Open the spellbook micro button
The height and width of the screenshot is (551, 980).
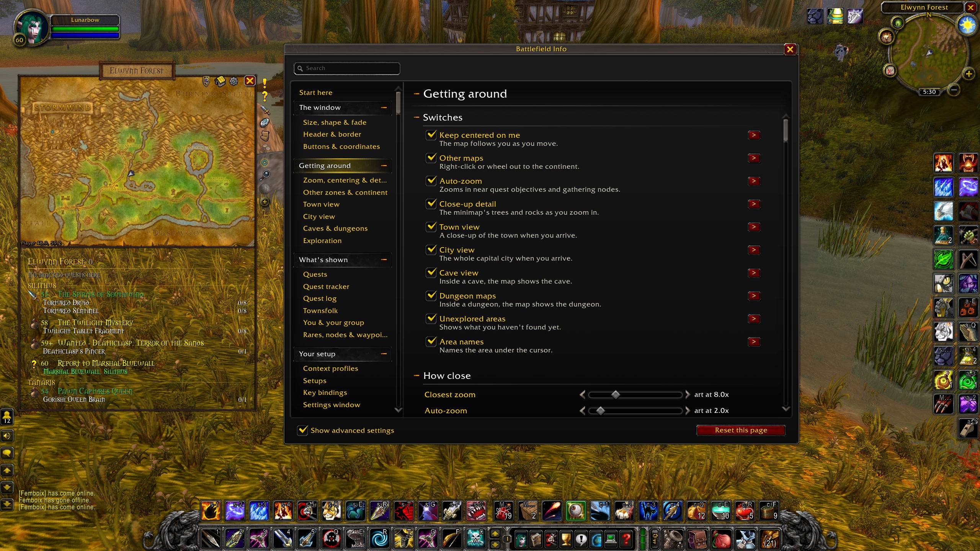coord(536,540)
